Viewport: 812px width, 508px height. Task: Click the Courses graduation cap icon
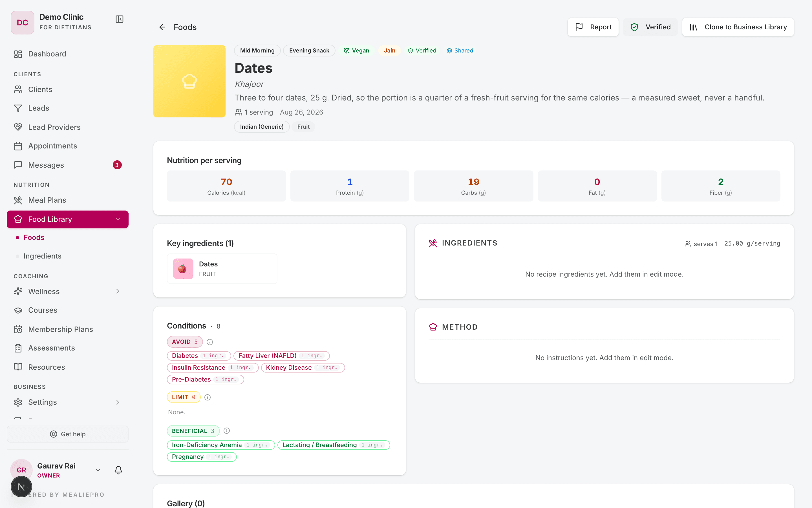18,310
